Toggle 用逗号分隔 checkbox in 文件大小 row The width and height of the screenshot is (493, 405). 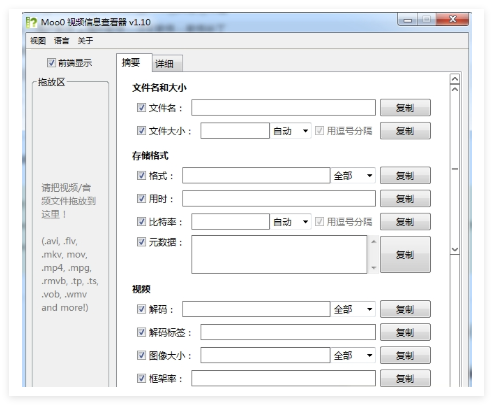click(319, 131)
